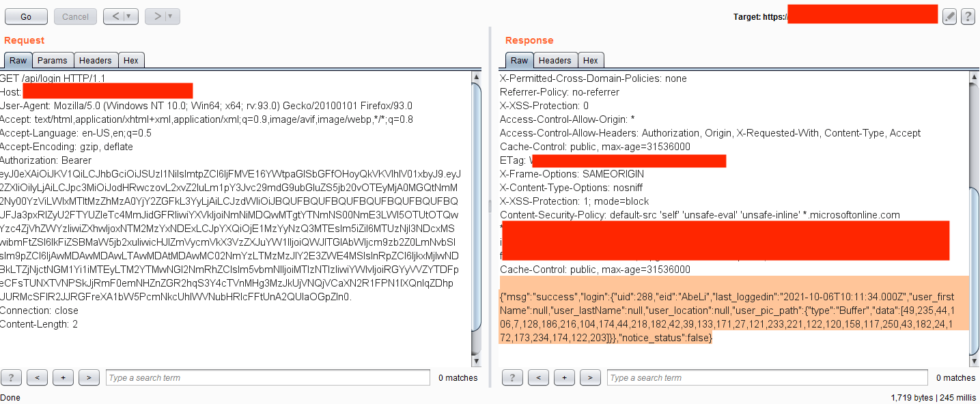Screen dimensions: 980x404
Task: Go to previous match in request search
Action: click(37, 377)
